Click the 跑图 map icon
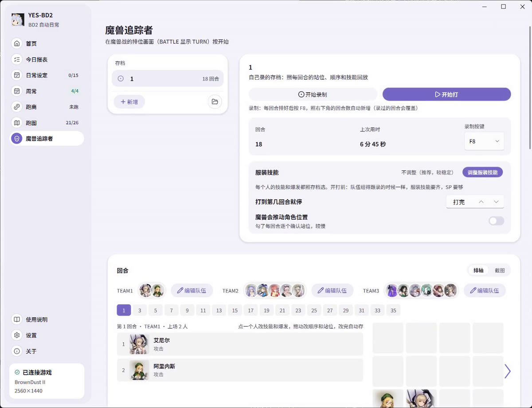The height and width of the screenshot is (408, 532). (x=17, y=123)
